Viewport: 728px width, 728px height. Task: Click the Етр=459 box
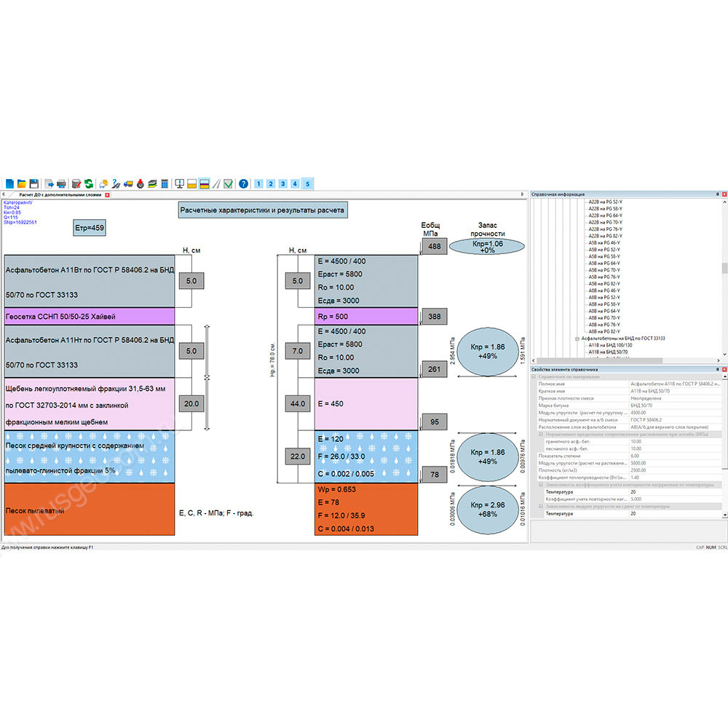[x=90, y=229]
